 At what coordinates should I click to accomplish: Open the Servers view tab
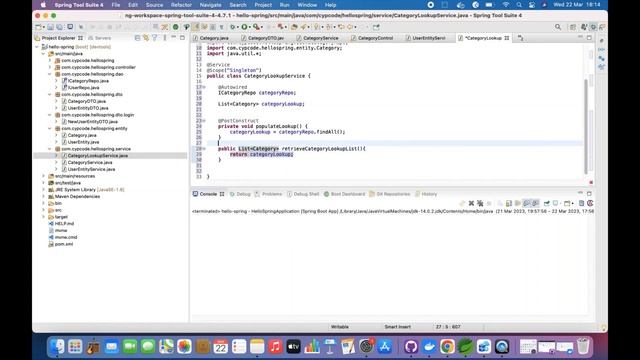pyautogui.click(x=100, y=38)
